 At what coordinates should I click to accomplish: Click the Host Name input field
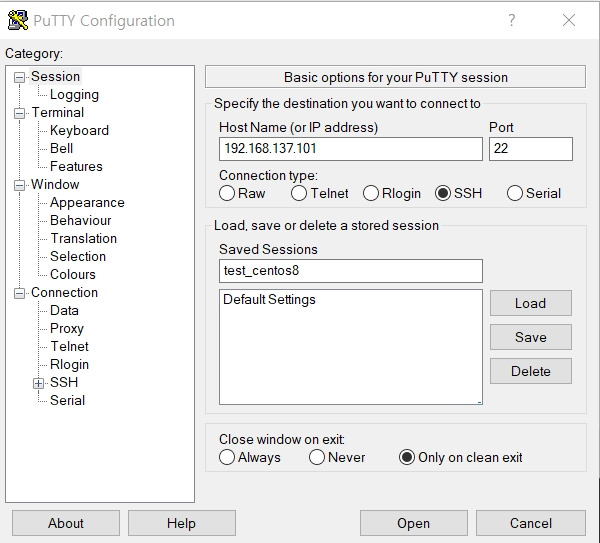(351, 148)
